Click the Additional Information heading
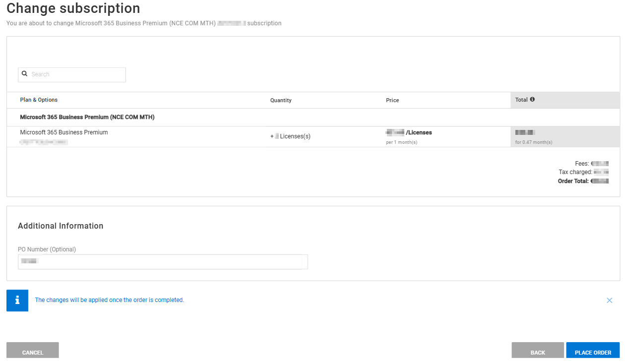625x364 pixels. (x=61, y=226)
